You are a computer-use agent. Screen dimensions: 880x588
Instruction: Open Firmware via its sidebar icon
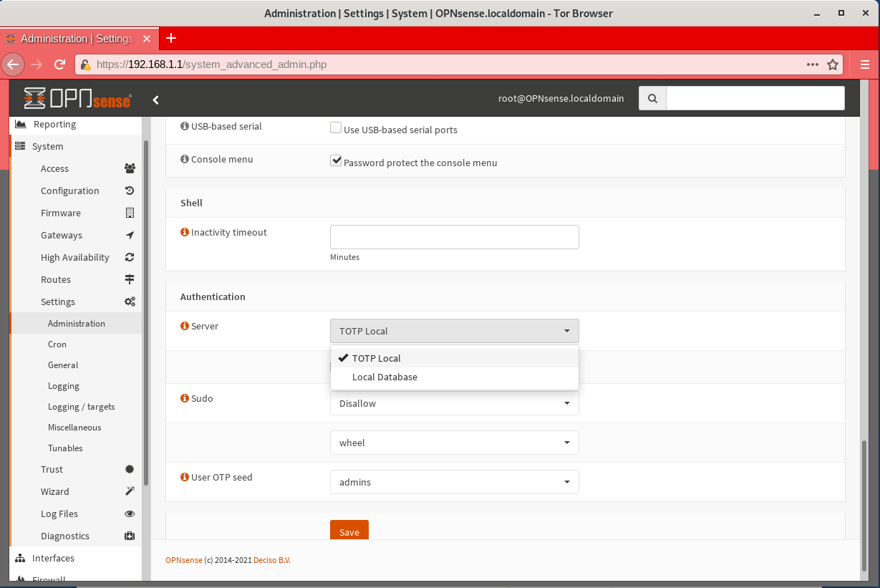tap(129, 213)
